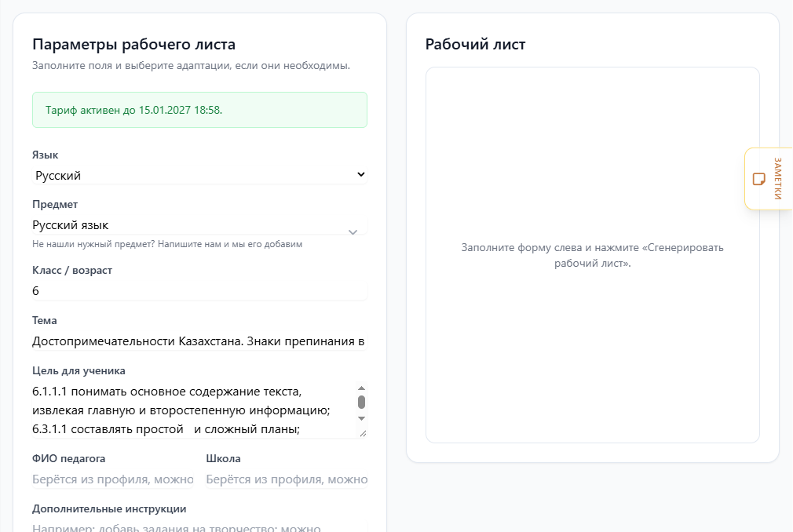This screenshot has height=532, width=793.
Task: Click the Тема input field
Action: [199, 341]
